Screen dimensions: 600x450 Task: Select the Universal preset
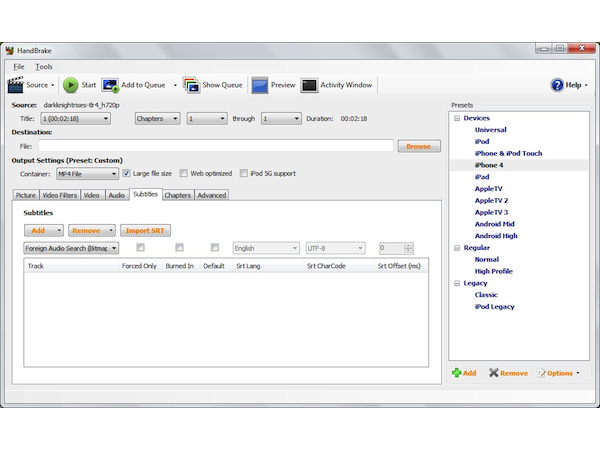(x=490, y=130)
